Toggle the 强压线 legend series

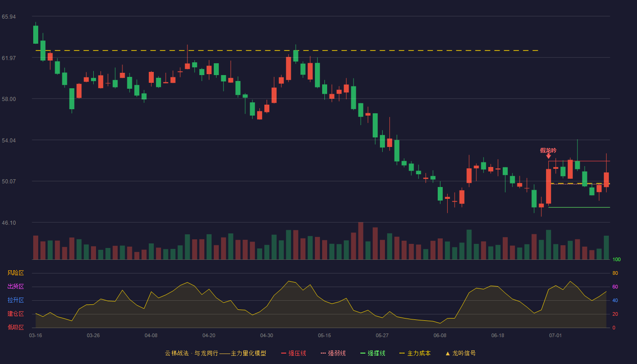pos(293,353)
